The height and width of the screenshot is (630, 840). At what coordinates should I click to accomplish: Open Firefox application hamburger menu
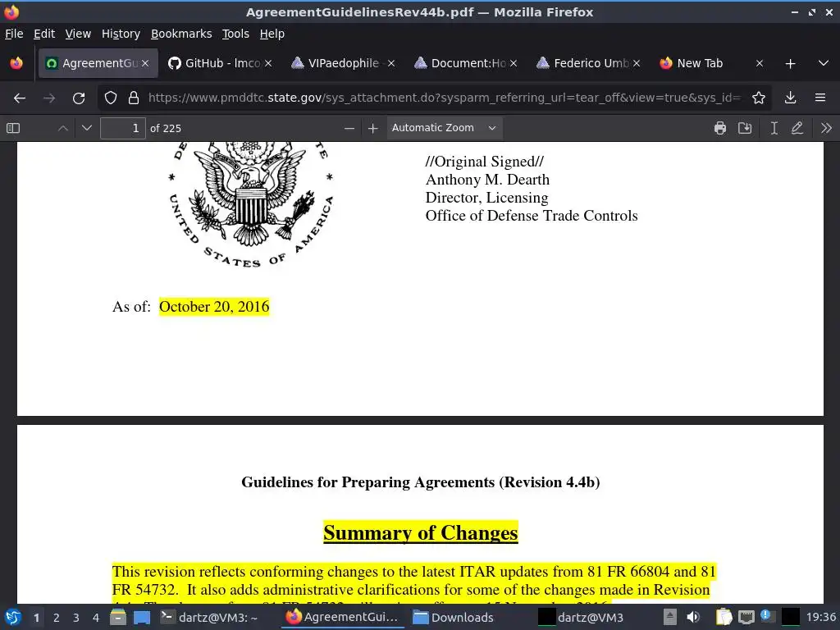point(820,98)
